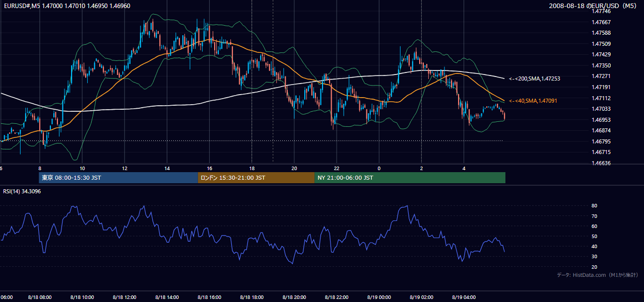Click hour tick 18 under the price chart
The width and height of the screenshot is (644, 302).
click(x=252, y=169)
